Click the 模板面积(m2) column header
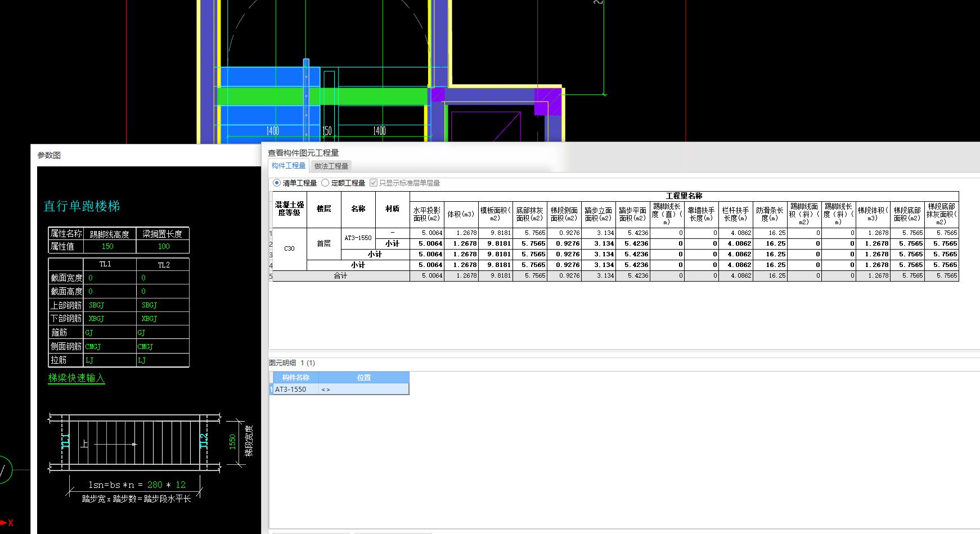The width and height of the screenshot is (980, 534). tap(496, 214)
